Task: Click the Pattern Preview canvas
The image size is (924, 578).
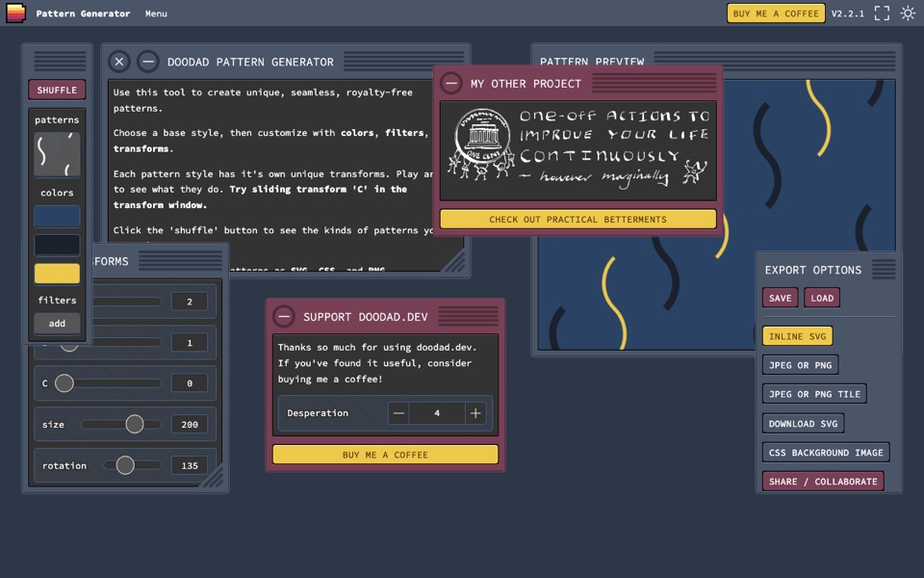Action: (x=716, y=215)
